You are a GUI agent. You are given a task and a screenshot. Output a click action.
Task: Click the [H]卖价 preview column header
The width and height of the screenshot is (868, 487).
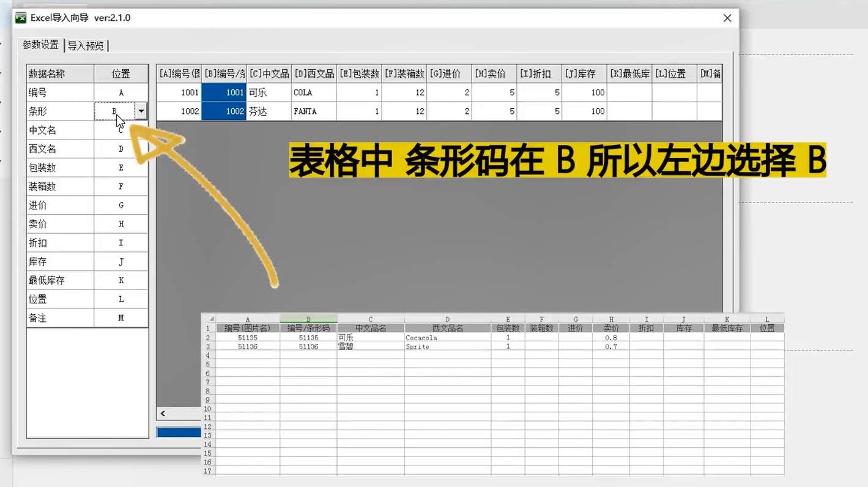coord(494,73)
